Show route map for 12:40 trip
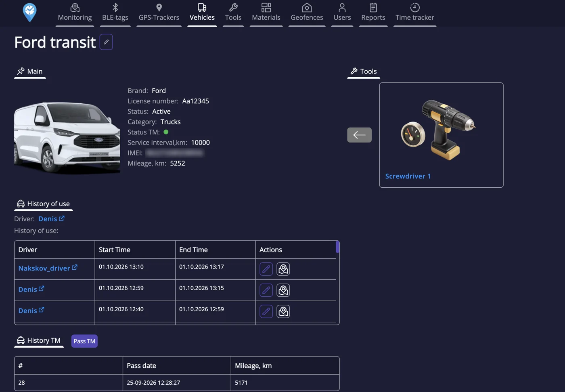565x392 pixels. click(283, 311)
